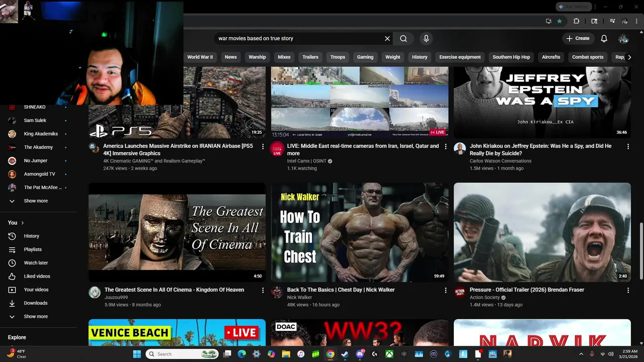Select the World War II chip
Screen dimensions: 644x362
pos(200,57)
